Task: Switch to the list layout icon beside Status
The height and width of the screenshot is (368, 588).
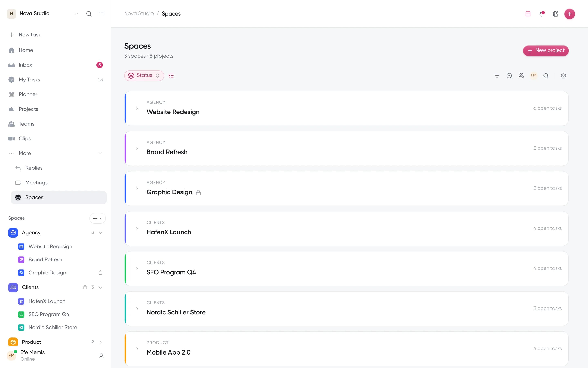Action: [171, 76]
